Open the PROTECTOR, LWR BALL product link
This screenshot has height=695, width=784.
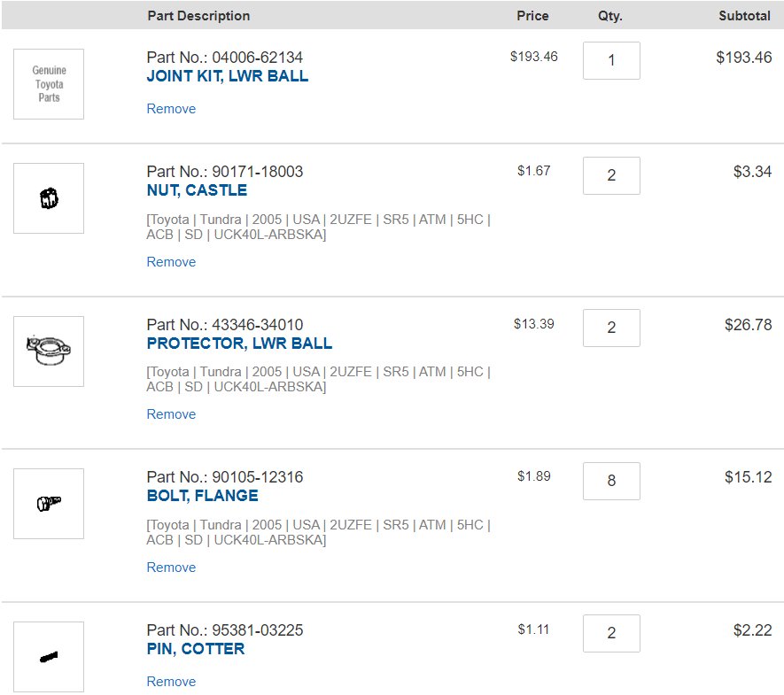(239, 344)
